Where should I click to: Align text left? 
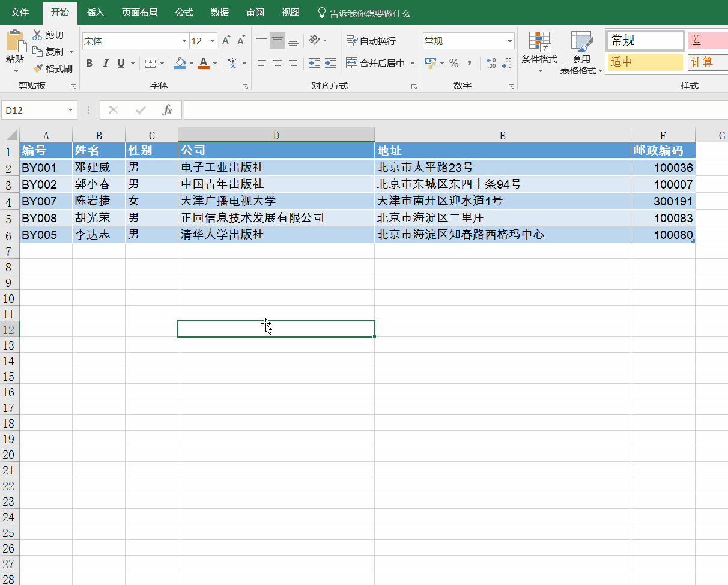[262, 63]
